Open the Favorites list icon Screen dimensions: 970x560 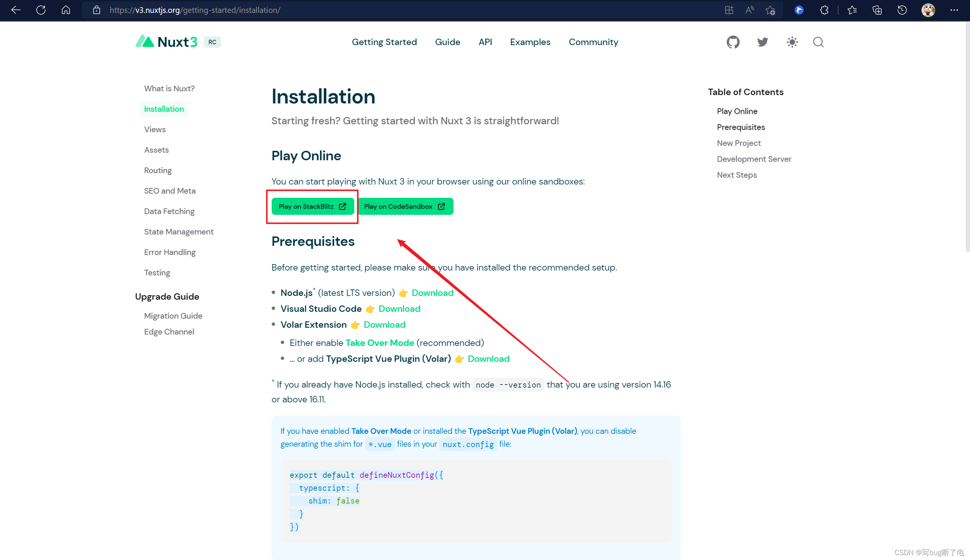(x=852, y=10)
